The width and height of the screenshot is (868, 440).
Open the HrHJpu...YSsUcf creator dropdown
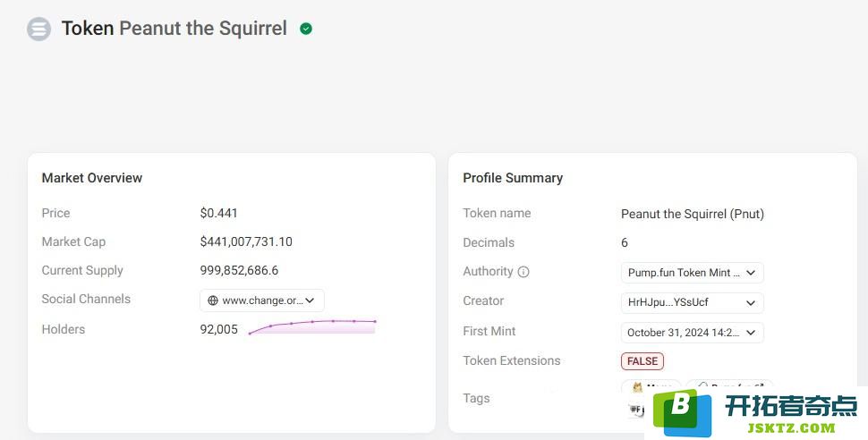point(692,303)
